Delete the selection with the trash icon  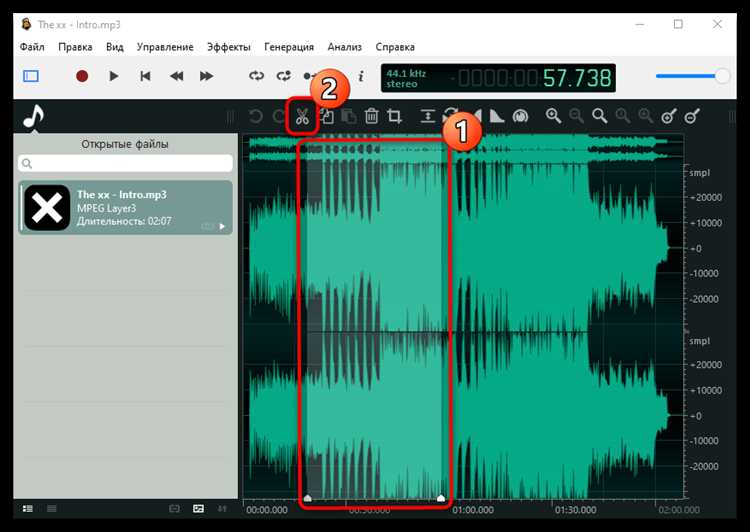pos(372,116)
